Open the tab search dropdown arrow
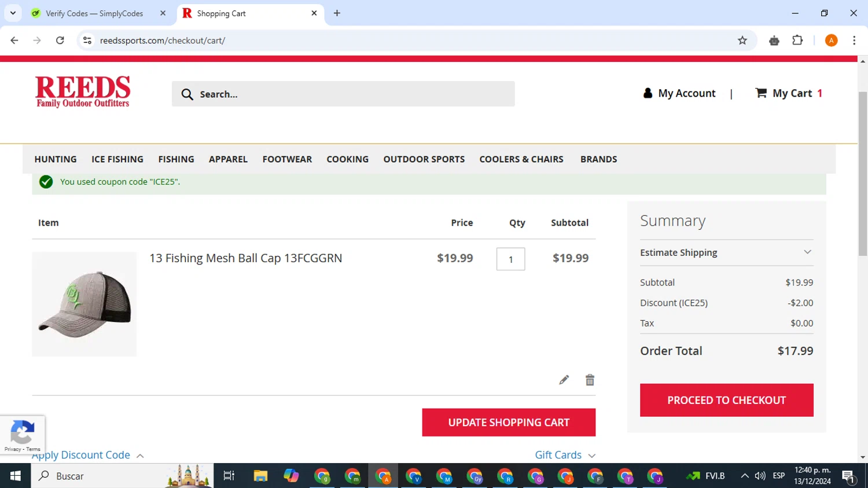The width and height of the screenshot is (868, 488). [x=13, y=13]
